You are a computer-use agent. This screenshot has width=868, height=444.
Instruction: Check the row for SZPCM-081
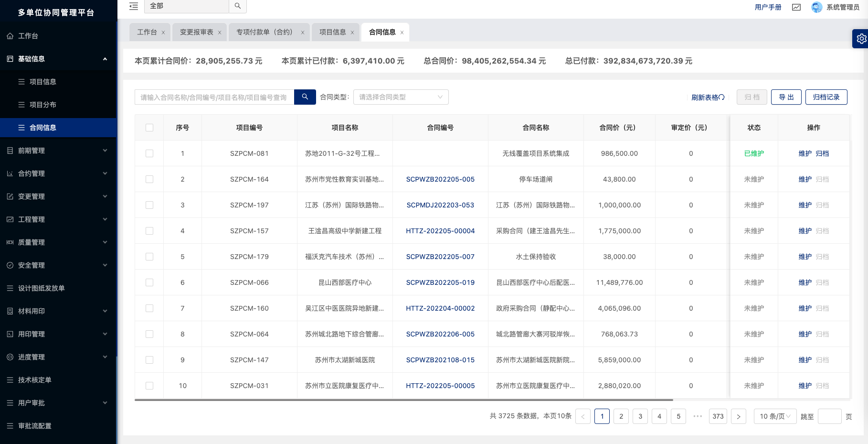pos(149,153)
